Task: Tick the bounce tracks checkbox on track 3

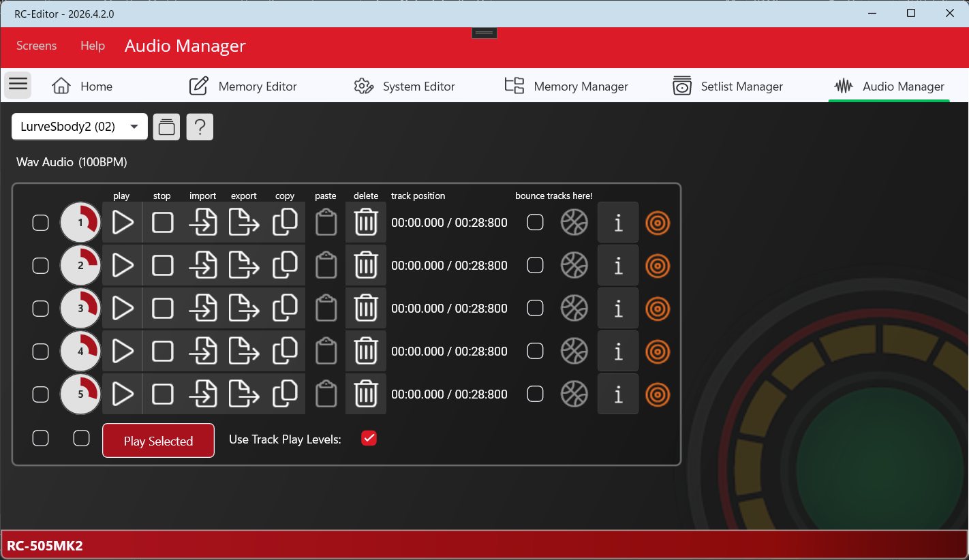Action: 536,308
